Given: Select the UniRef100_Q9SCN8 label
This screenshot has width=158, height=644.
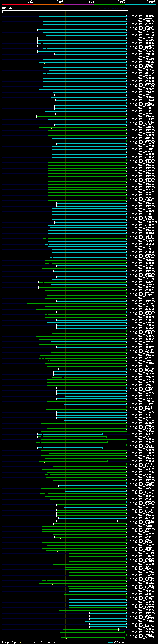Looking at the screenshot, I should coord(142,81).
